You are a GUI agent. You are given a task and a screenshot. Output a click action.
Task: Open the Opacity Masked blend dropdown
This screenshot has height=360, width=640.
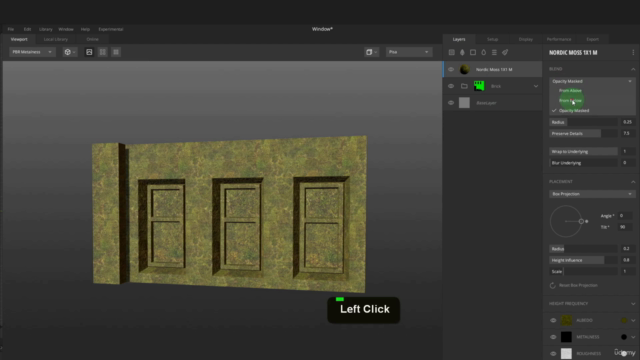coord(592,81)
